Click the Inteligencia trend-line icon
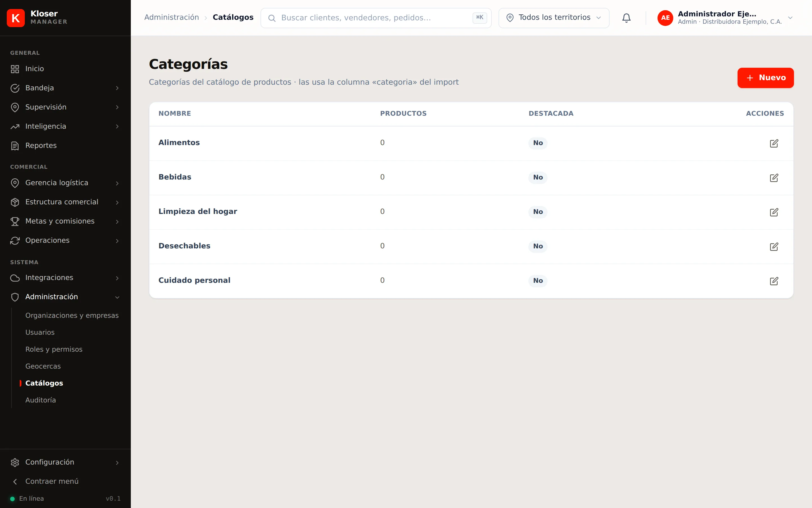Image resolution: width=812 pixels, height=508 pixels. (15, 126)
